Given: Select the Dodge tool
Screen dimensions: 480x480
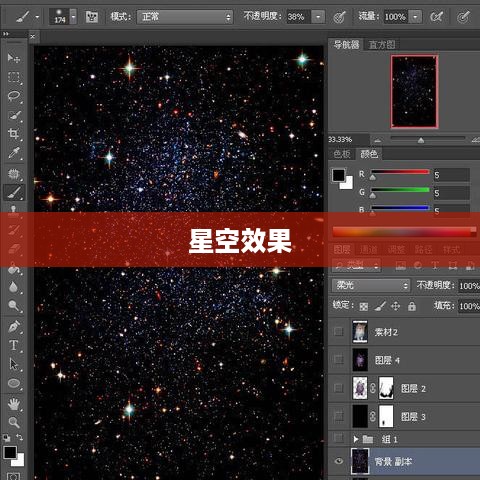Looking at the screenshot, I should point(14,306).
